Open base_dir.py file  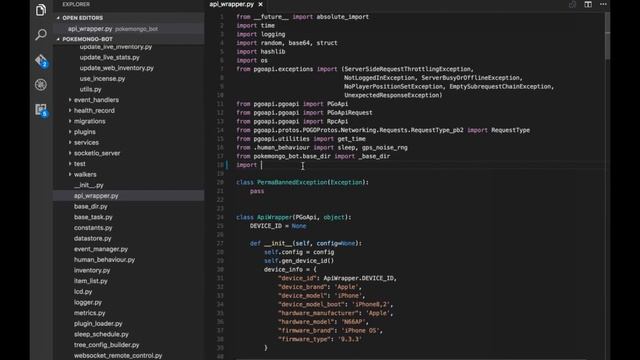click(91, 207)
